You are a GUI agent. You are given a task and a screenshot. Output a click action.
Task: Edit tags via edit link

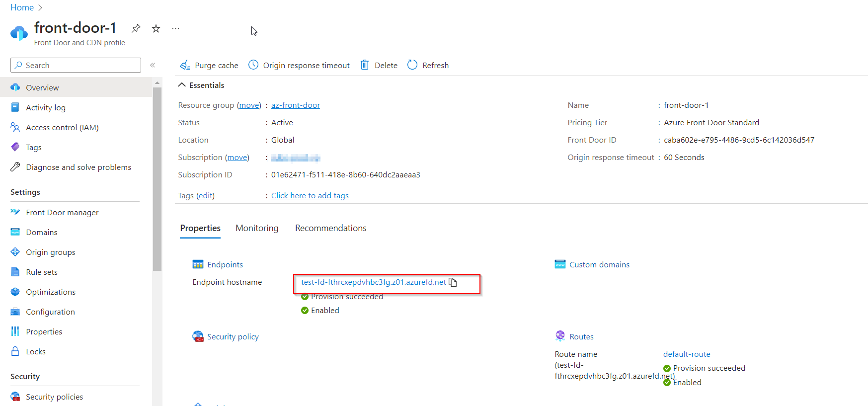coord(205,196)
